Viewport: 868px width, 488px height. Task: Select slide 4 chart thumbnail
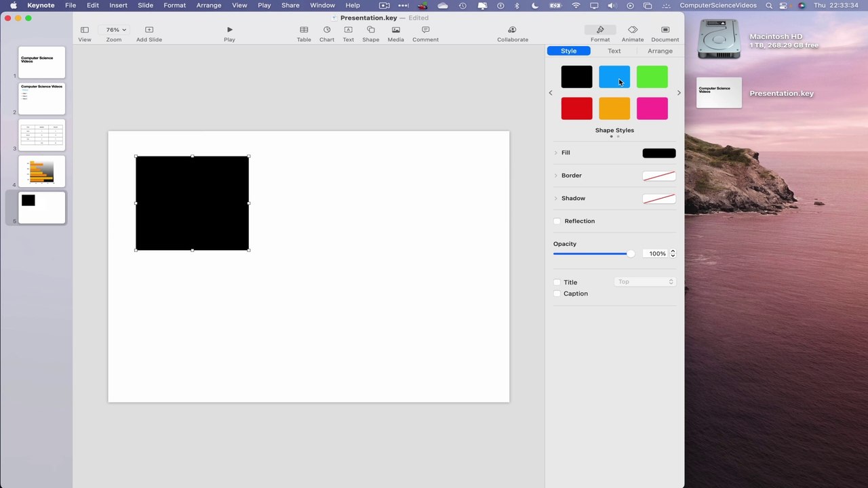[x=42, y=171]
